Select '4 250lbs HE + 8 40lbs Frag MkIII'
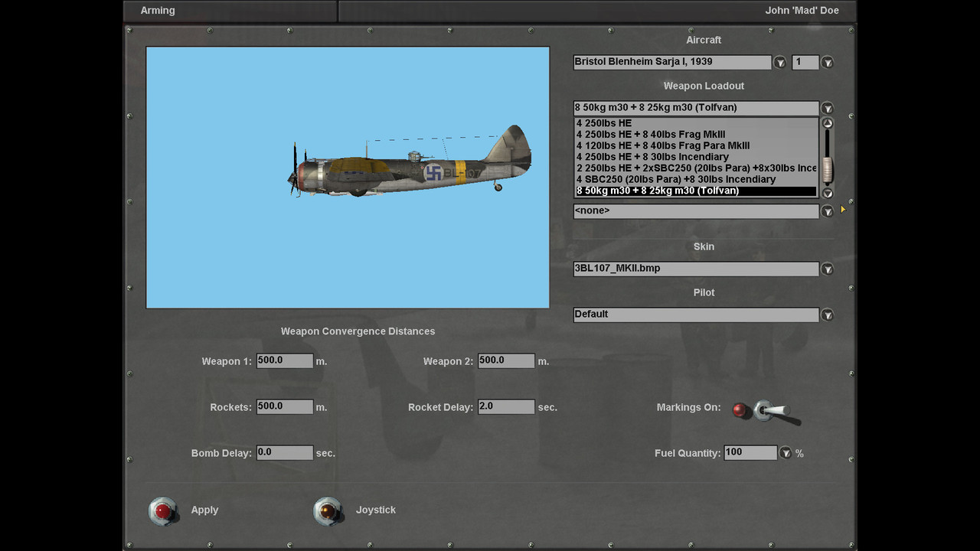Image resolution: width=980 pixels, height=551 pixels. pyautogui.click(x=697, y=134)
